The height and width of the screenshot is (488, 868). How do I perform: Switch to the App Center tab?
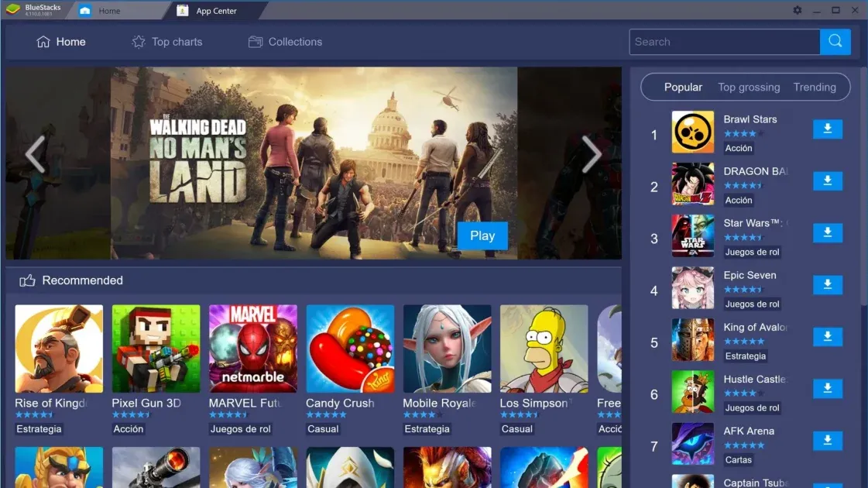click(208, 10)
